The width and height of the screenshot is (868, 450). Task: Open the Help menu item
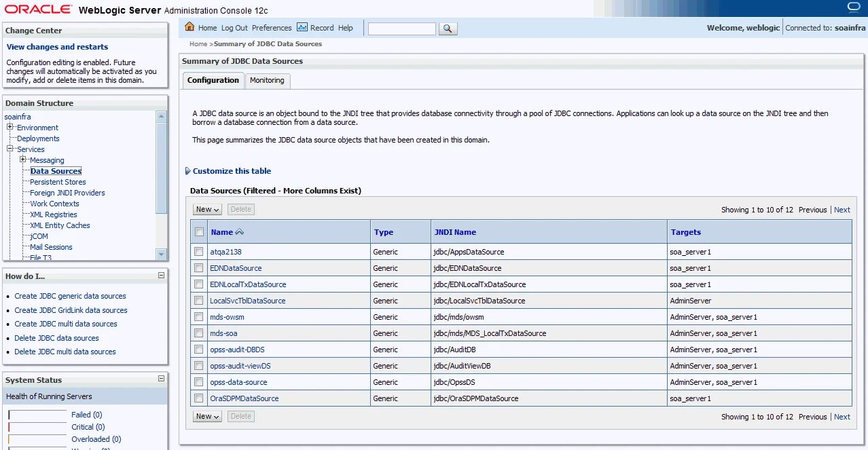346,28
